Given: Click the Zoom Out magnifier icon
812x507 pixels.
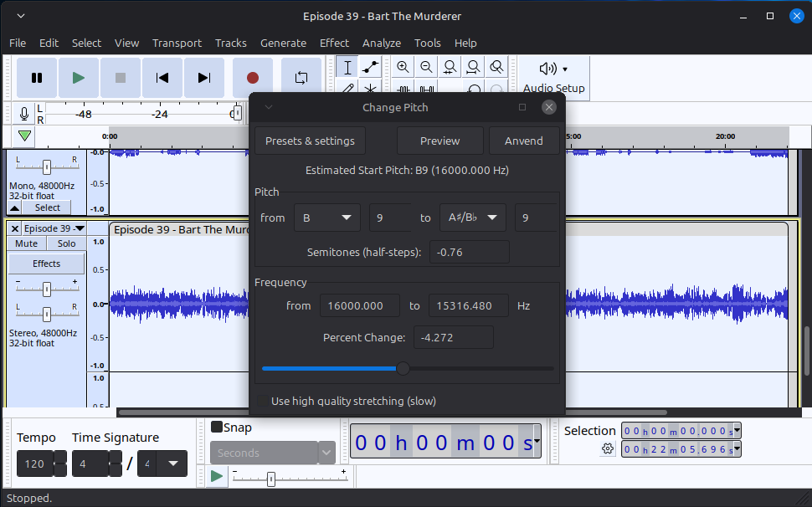Looking at the screenshot, I should (x=427, y=67).
